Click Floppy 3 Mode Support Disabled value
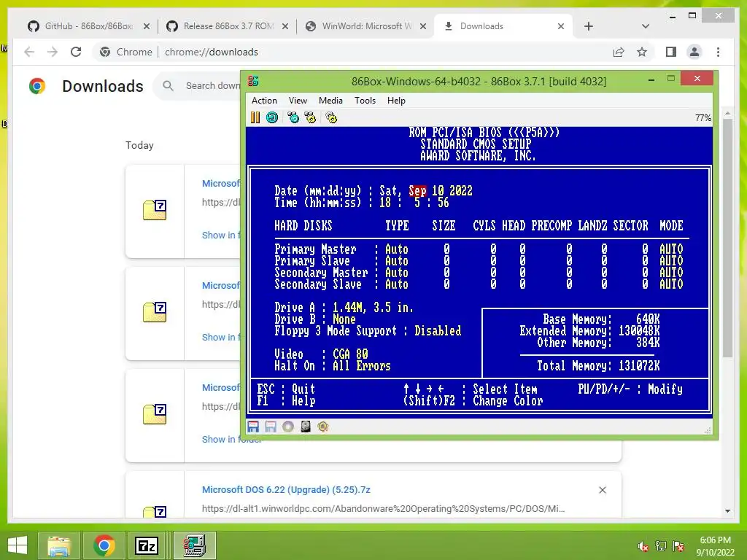The height and width of the screenshot is (560, 747). 438,331
